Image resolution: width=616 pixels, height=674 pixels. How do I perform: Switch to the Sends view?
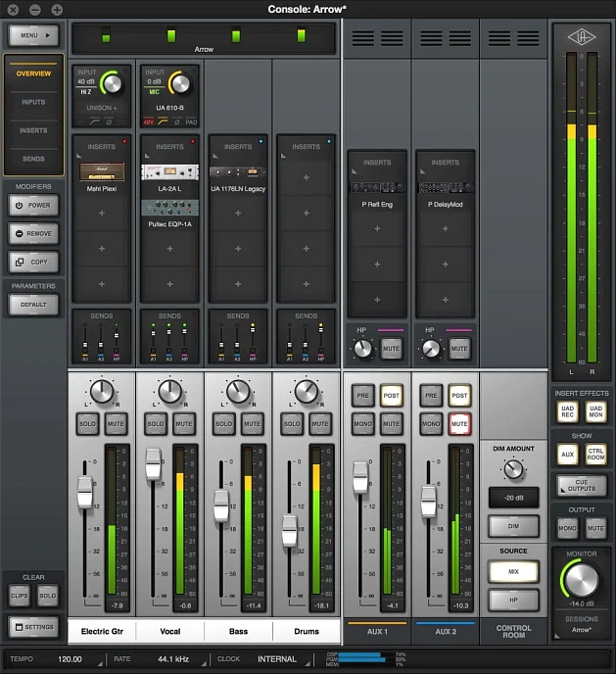(33, 158)
